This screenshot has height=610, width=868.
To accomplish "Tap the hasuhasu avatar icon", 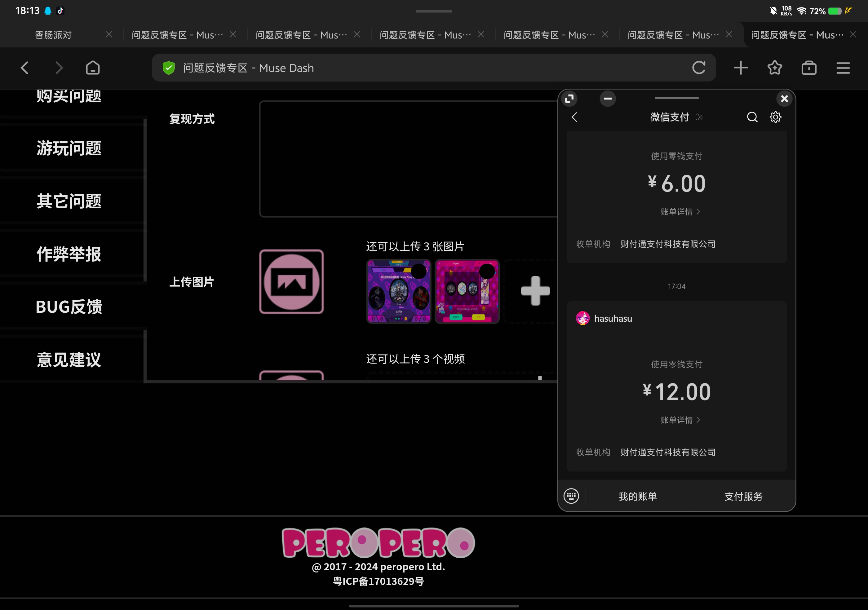I will point(582,318).
